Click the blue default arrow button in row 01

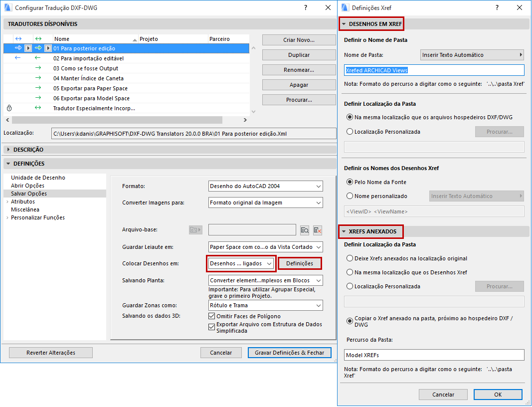pos(28,48)
